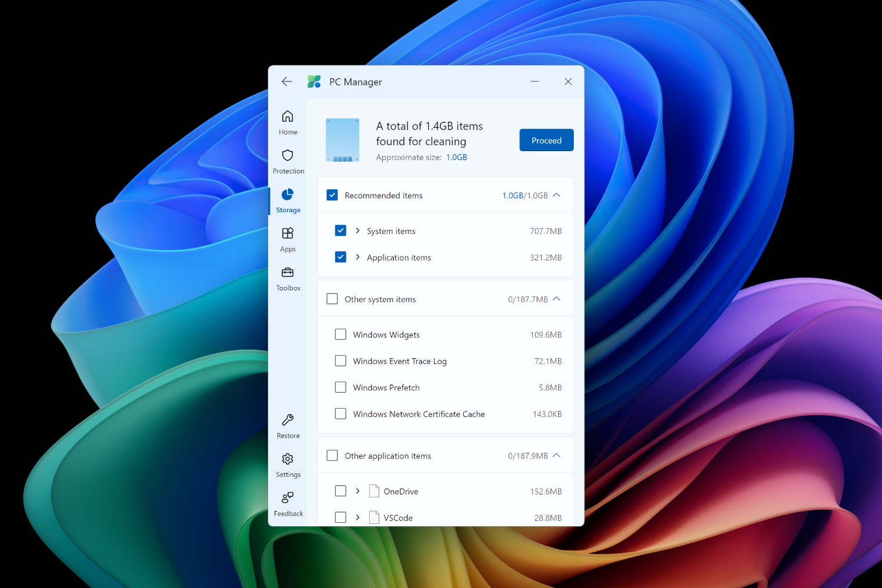Image resolution: width=882 pixels, height=588 pixels.
Task: Collapse the Other system items section
Action: (557, 299)
